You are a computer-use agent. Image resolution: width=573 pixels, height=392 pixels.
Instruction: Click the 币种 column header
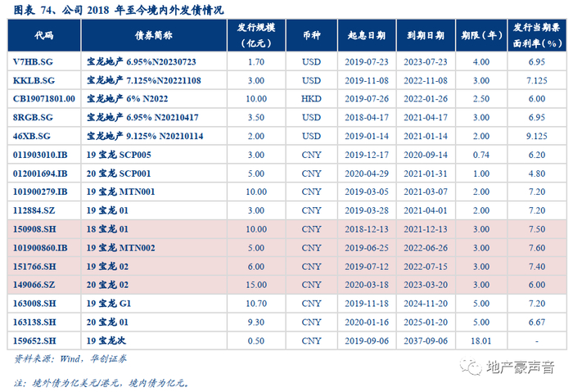pyautogui.click(x=311, y=35)
